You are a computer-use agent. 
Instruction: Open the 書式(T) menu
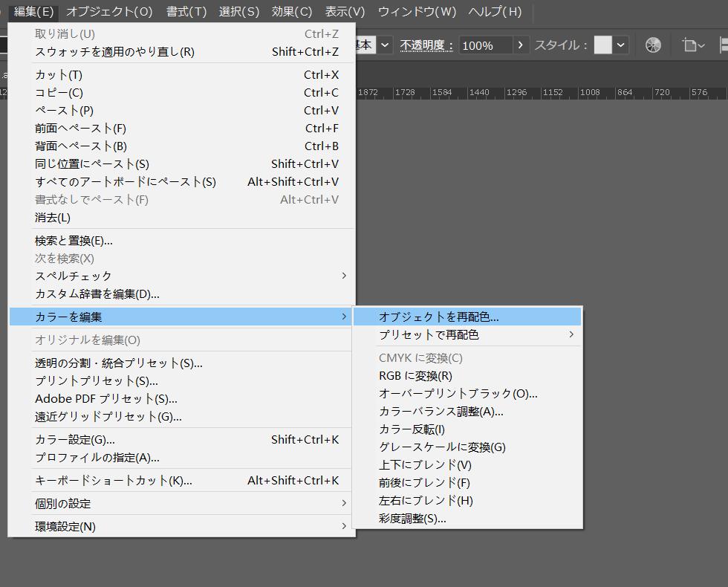pos(186,11)
